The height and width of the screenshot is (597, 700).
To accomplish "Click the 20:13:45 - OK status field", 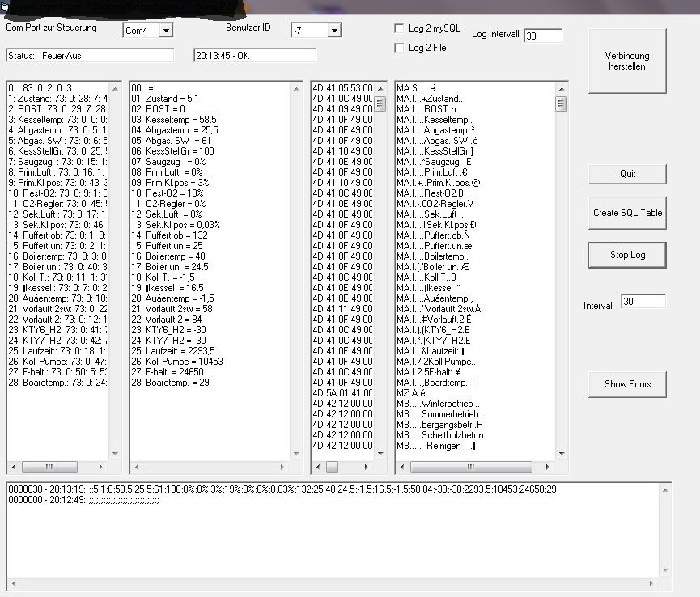I will 255,56.
